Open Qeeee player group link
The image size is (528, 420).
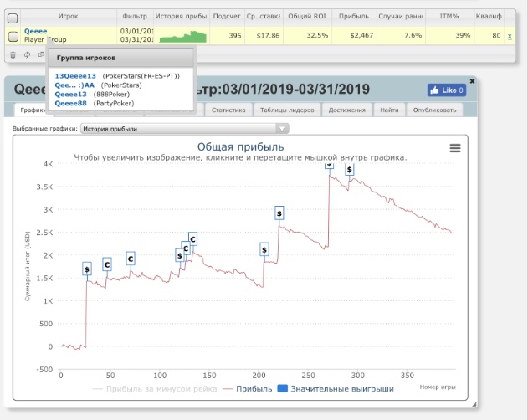(x=35, y=31)
